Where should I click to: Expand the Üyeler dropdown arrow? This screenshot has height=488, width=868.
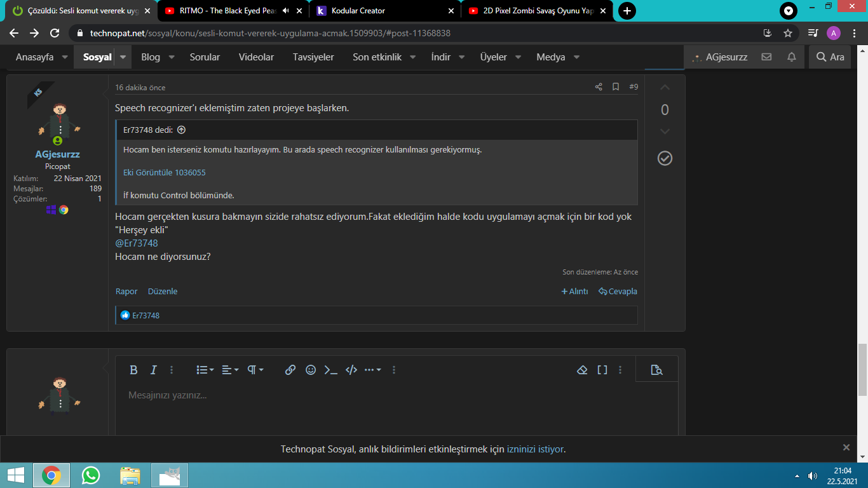click(x=519, y=57)
